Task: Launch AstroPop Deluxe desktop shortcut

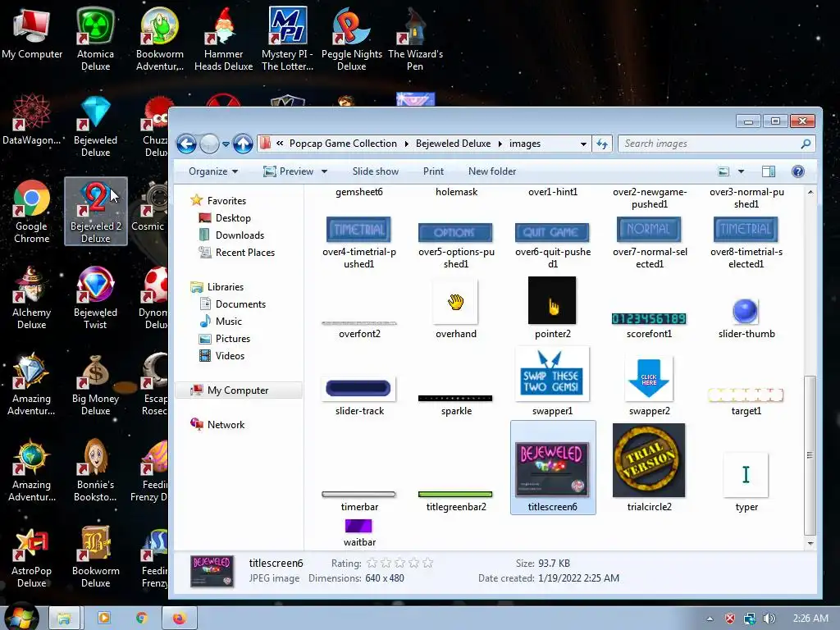Action: [x=32, y=557]
